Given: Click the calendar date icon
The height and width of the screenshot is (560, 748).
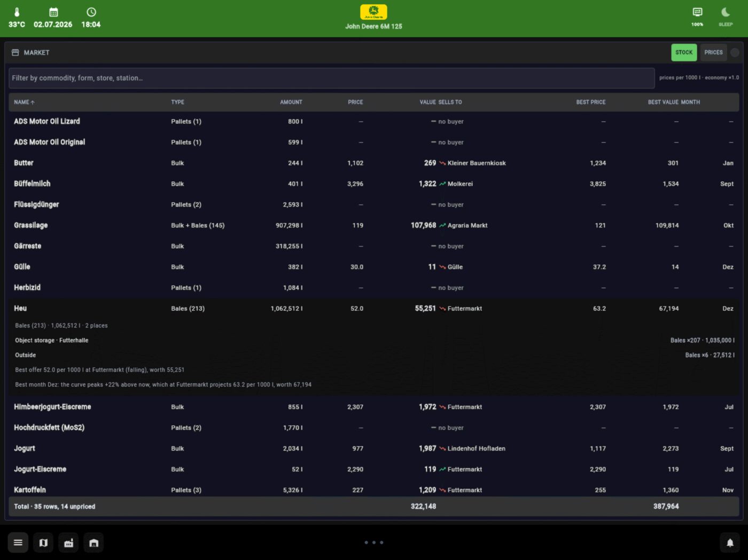Looking at the screenshot, I should tap(53, 12).
